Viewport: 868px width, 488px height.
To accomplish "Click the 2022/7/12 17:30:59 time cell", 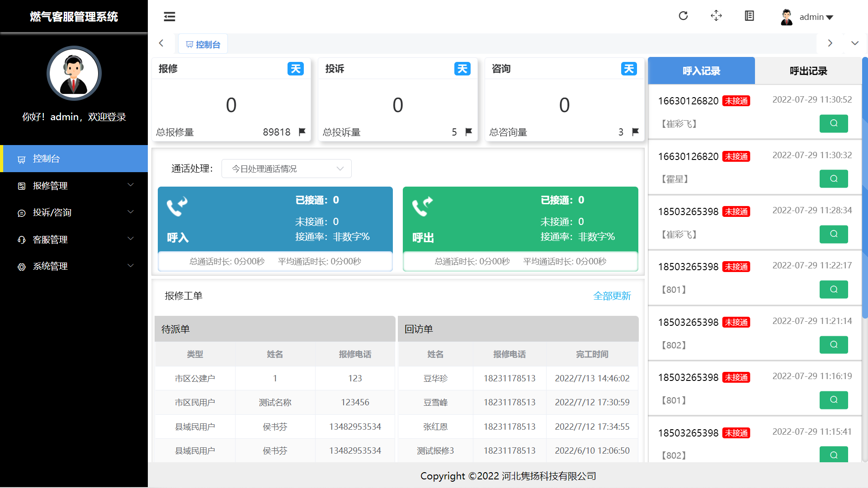I will pyautogui.click(x=592, y=402).
